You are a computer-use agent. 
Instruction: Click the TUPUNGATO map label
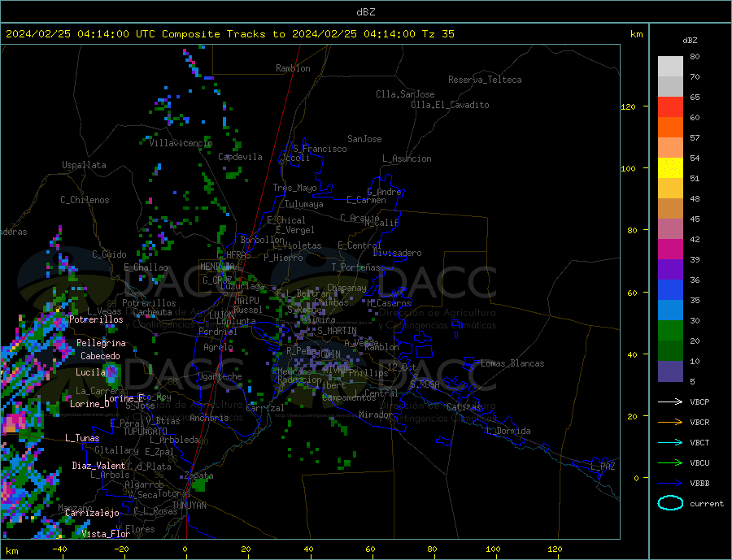pos(145,432)
